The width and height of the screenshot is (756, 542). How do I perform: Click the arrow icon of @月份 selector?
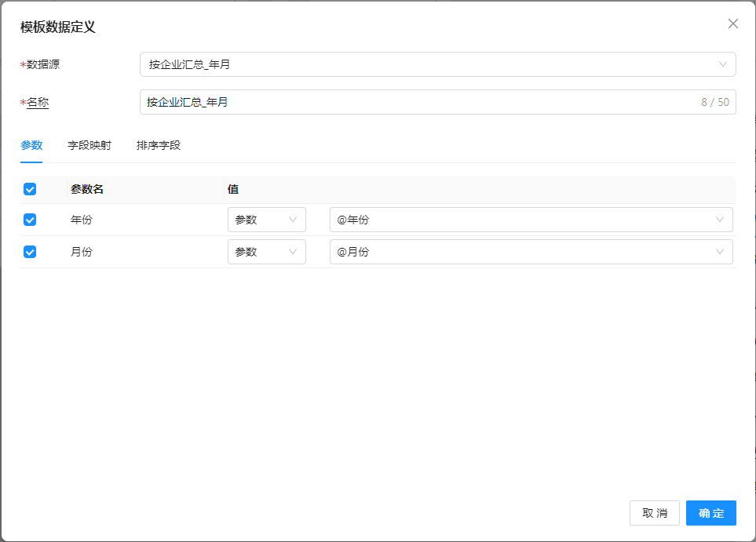coord(719,252)
